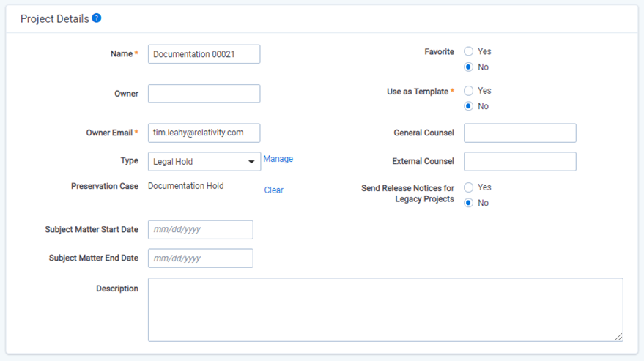Click the General Counsel input field
The height and width of the screenshot is (361, 644).
click(520, 133)
